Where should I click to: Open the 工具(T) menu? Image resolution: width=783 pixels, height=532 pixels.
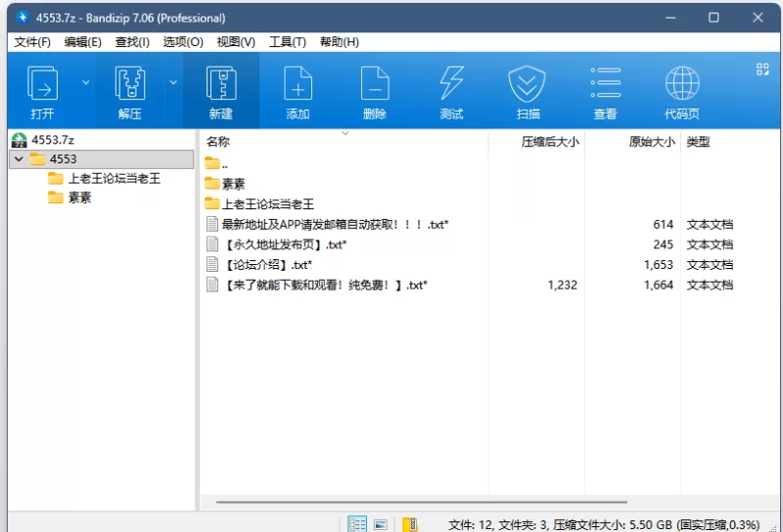point(287,42)
